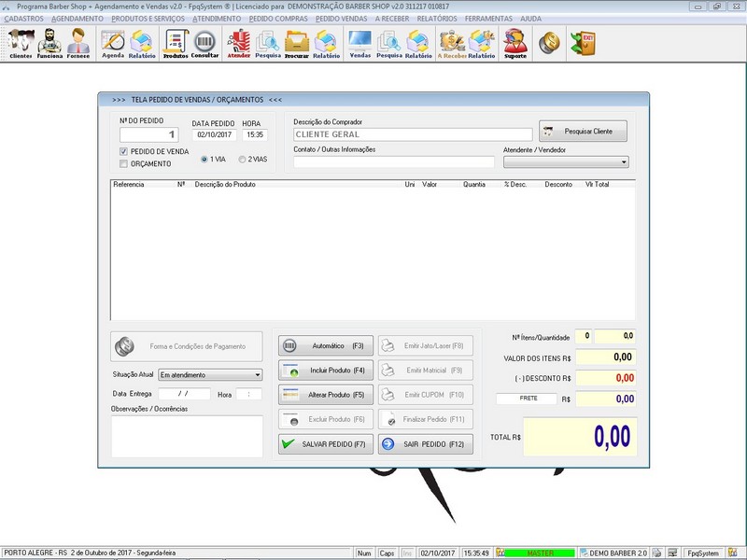Open the Funciona (employees) toolbar icon
Screen dimensions: 747x560
pos(49,43)
